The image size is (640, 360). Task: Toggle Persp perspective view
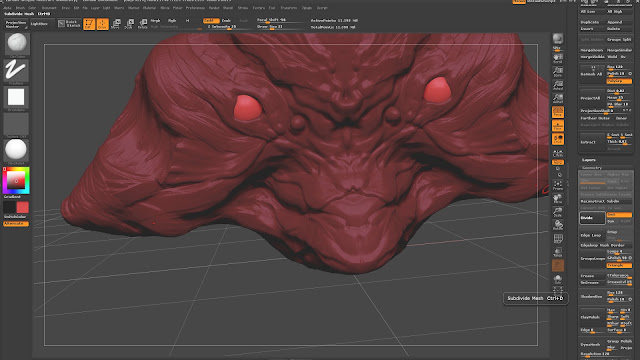coord(558,112)
